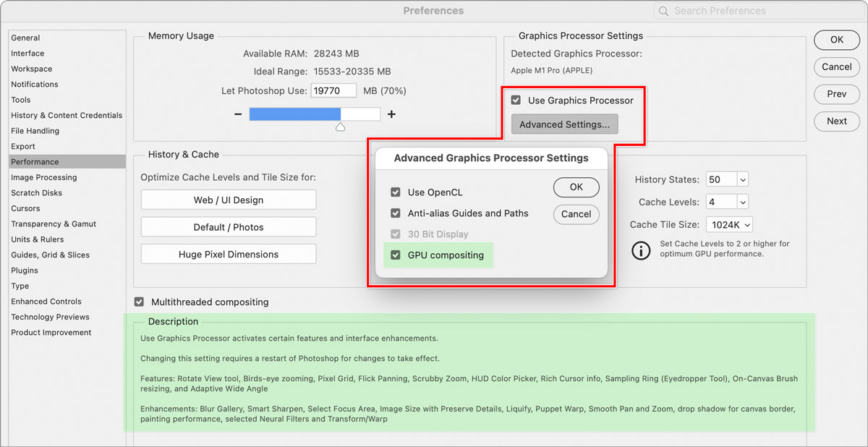Image resolution: width=868 pixels, height=447 pixels.
Task: Select Scratch Disks in sidebar
Action: tap(36, 193)
